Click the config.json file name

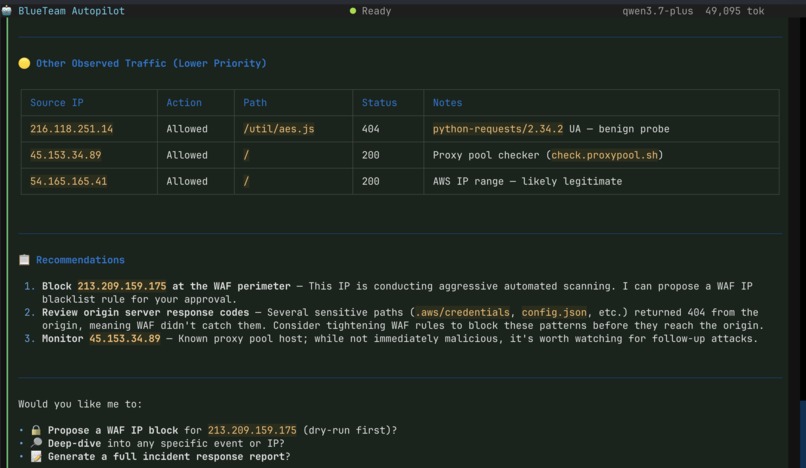[554, 312]
